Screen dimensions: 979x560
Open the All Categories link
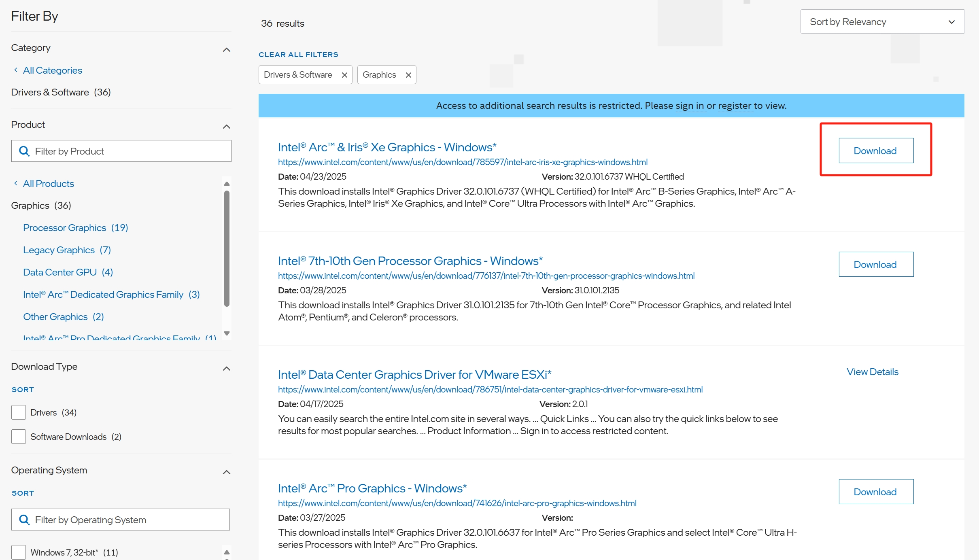[53, 70]
